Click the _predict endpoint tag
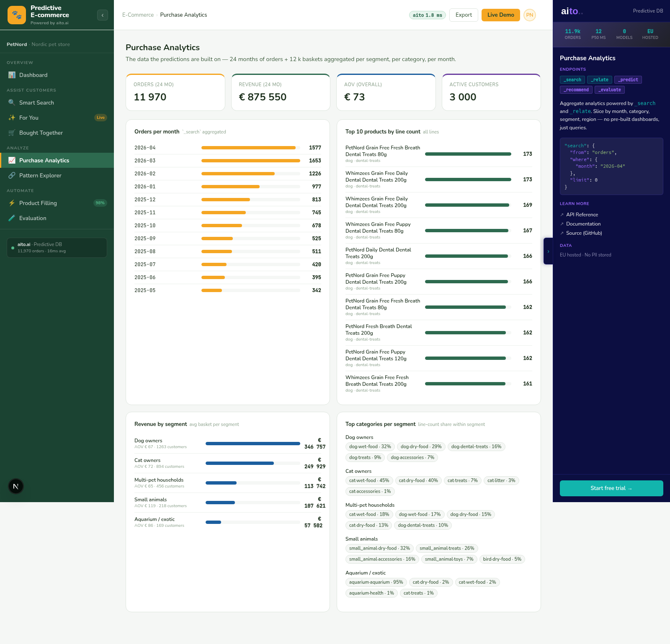This screenshot has width=670, height=644. (x=628, y=80)
